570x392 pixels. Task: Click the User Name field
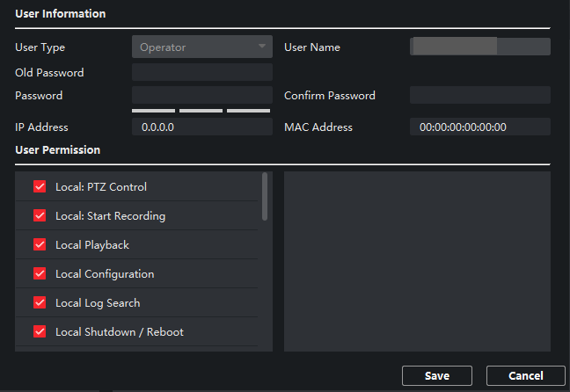480,47
